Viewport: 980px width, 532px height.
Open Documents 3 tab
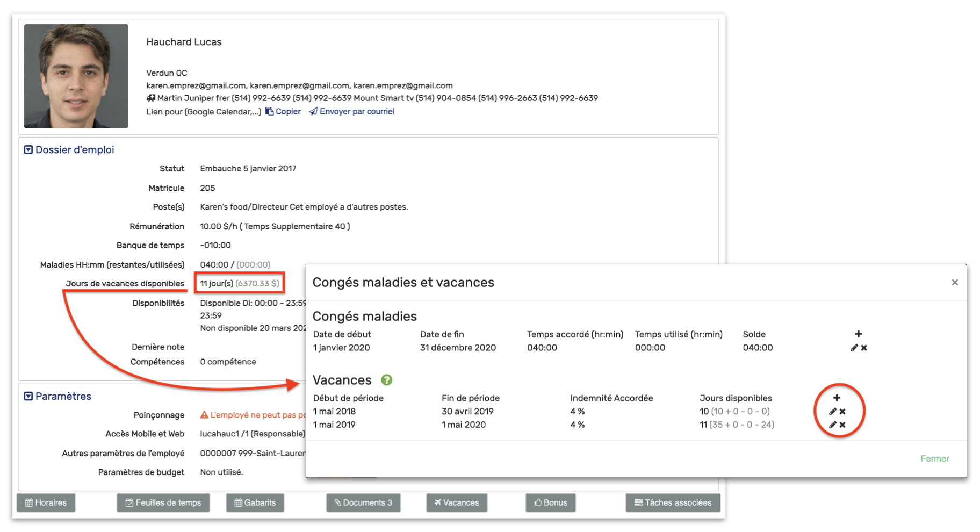(x=363, y=502)
